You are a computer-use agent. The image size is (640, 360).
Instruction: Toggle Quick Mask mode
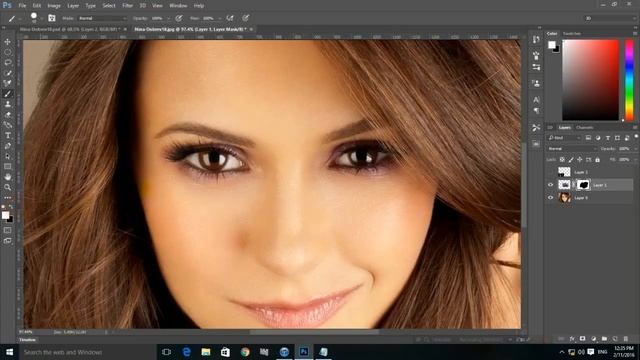coord(7,230)
